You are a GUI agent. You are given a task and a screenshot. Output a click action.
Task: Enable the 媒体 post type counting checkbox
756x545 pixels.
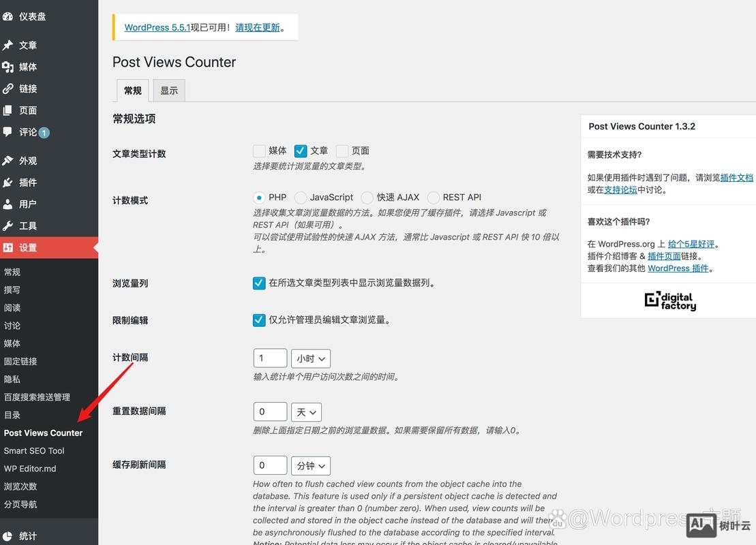pyautogui.click(x=259, y=151)
